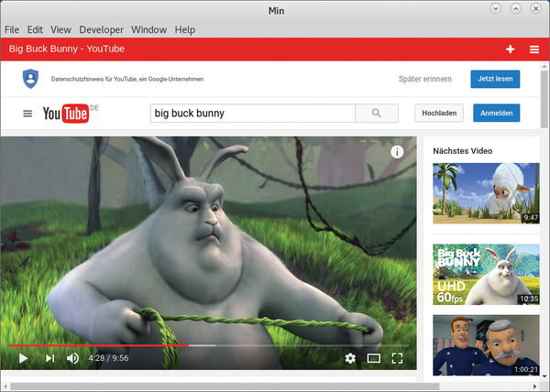Show video info card icon
550x392 pixels.
(x=397, y=152)
